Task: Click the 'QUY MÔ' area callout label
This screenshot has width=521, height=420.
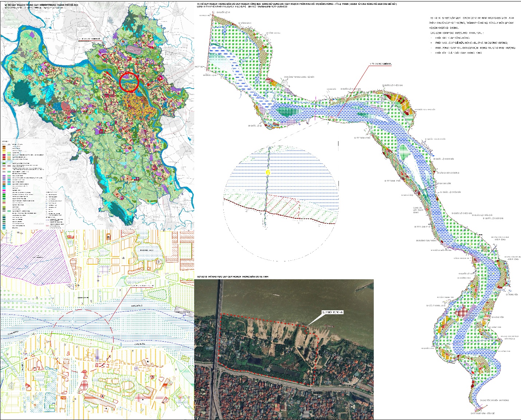Action: pos(332,312)
